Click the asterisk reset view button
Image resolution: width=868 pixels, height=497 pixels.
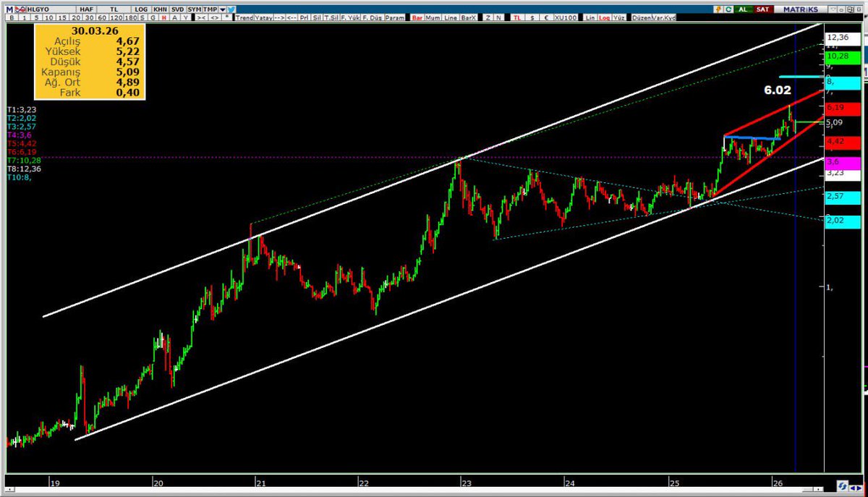point(227,17)
